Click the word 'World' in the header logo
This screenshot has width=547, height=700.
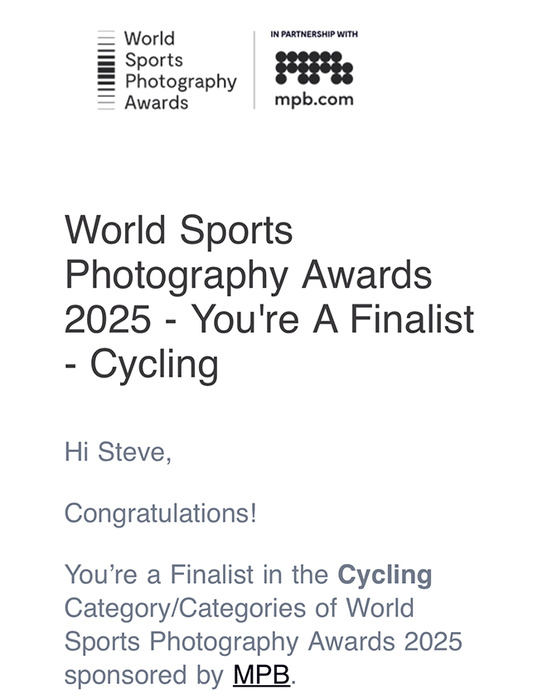click(x=149, y=38)
